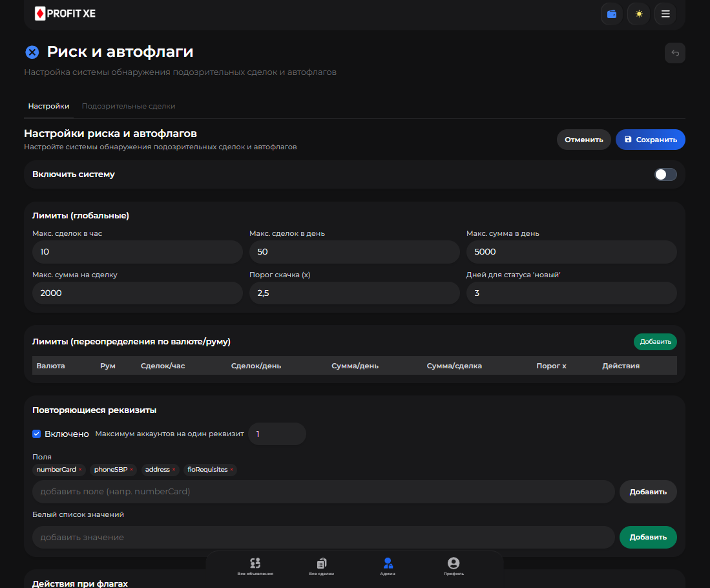Go to Профиль in bottom navigation
The image size is (710, 588).
click(x=454, y=567)
